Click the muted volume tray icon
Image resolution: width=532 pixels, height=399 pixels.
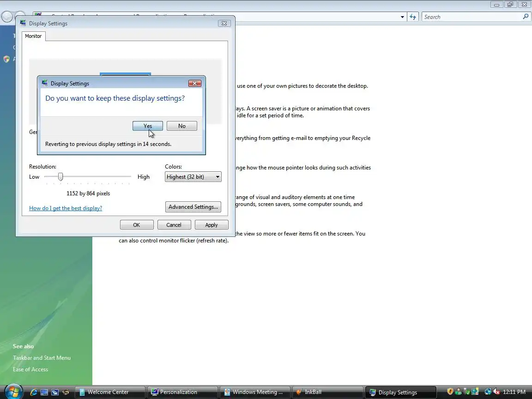coord(496,392)
